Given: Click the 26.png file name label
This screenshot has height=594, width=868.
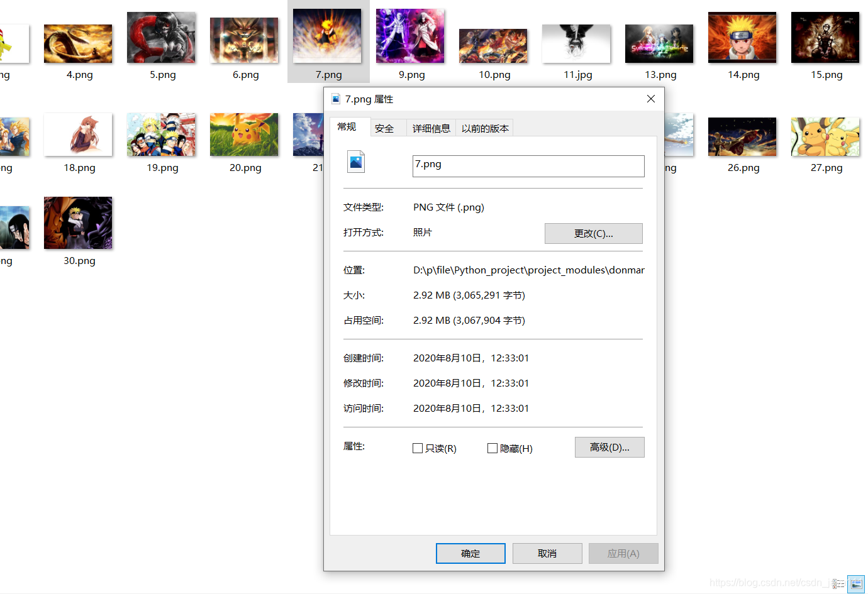Looking at the screenshot, I should 744,168.
